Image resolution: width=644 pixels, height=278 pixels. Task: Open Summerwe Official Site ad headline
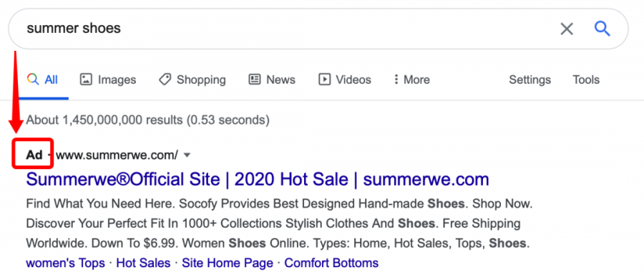258,180
